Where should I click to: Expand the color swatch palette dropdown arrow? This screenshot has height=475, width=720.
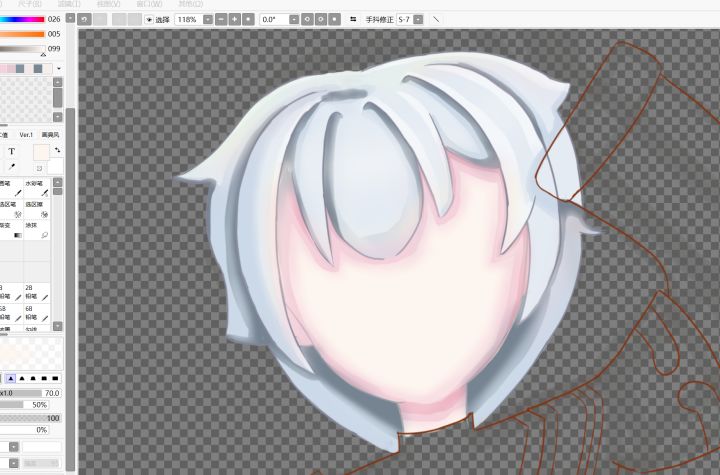point(59,69)
